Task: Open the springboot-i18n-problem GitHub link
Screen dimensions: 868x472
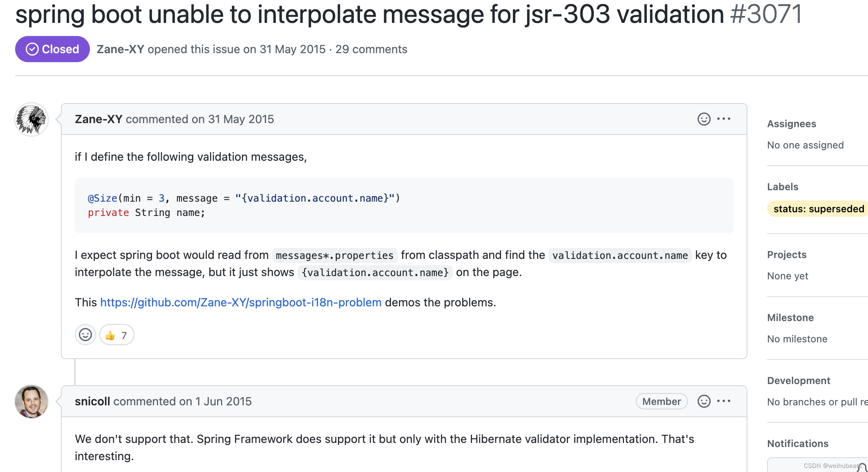Action: (241, 303)
